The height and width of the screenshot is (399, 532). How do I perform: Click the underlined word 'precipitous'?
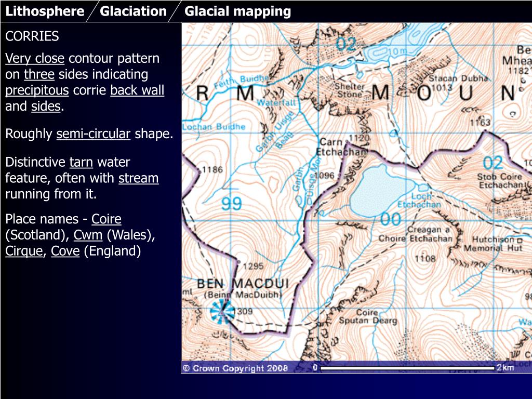click(x=37, y=90)
